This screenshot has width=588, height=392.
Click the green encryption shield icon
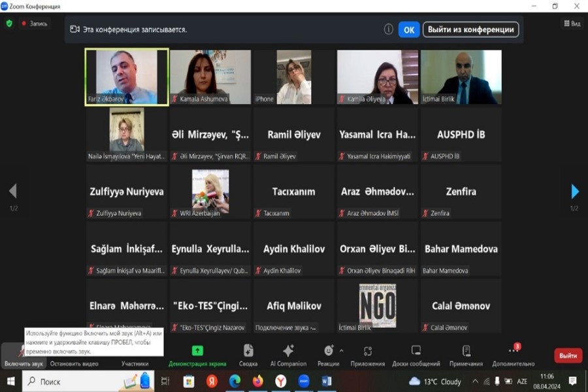(9, 24)
